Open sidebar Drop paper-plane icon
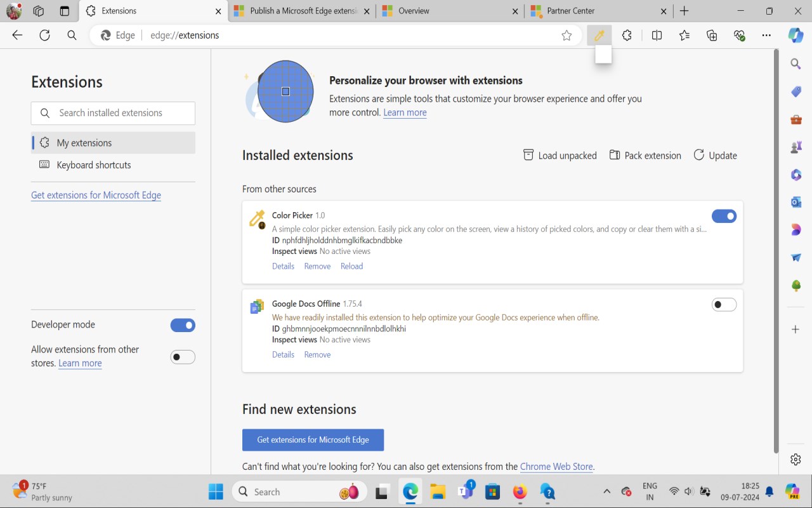 [796, 257]
